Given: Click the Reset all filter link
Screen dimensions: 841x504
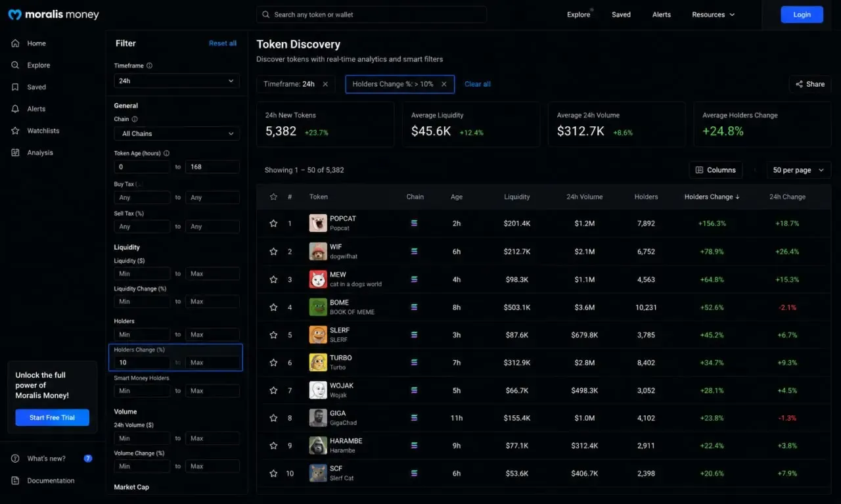Looking at the screenshot, I should pos(223,43).
